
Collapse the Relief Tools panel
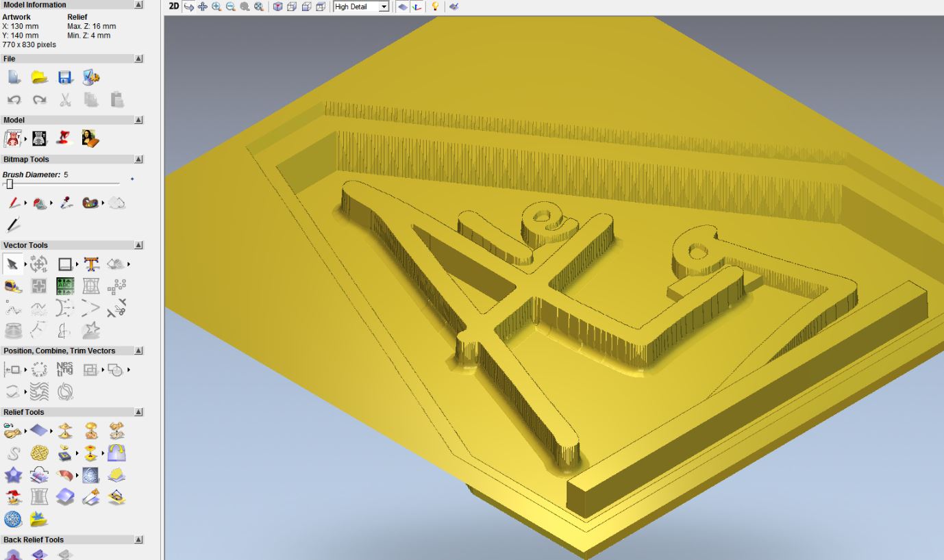(x=139, y=412)
